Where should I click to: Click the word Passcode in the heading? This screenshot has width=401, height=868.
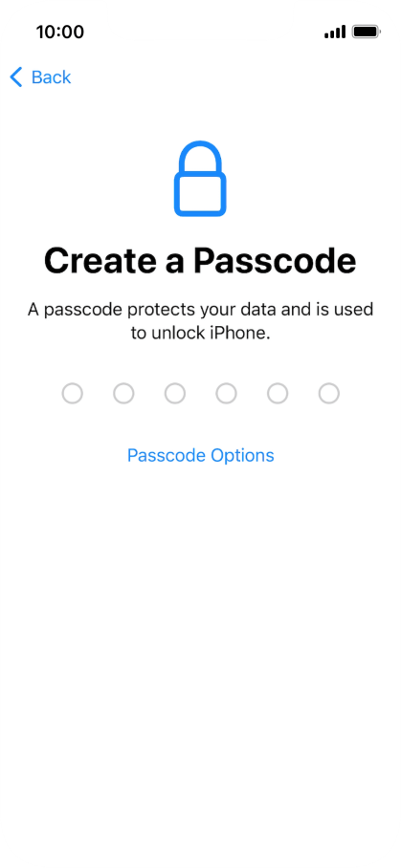click(x=274, y=260)
